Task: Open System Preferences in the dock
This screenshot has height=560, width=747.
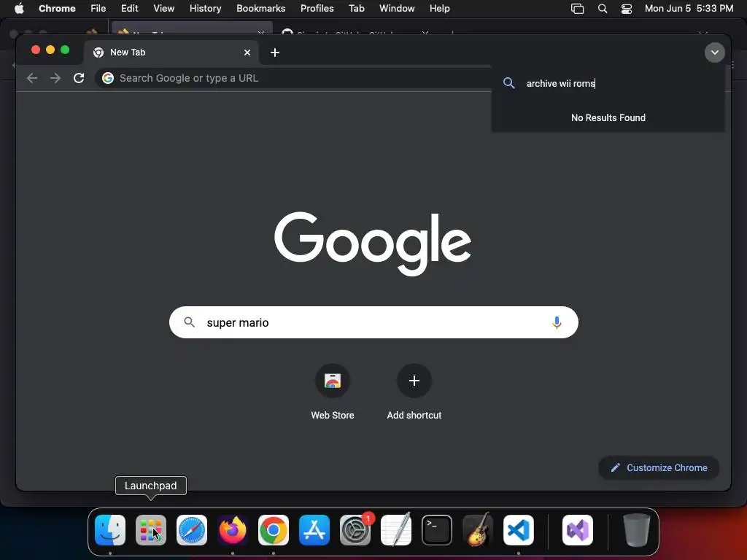Action: pos(355,530)
